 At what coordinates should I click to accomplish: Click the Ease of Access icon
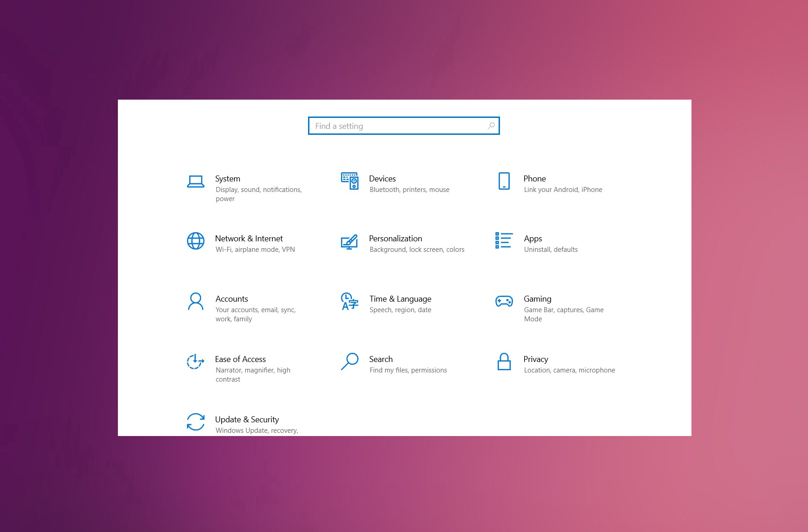(x=196, y=362)
